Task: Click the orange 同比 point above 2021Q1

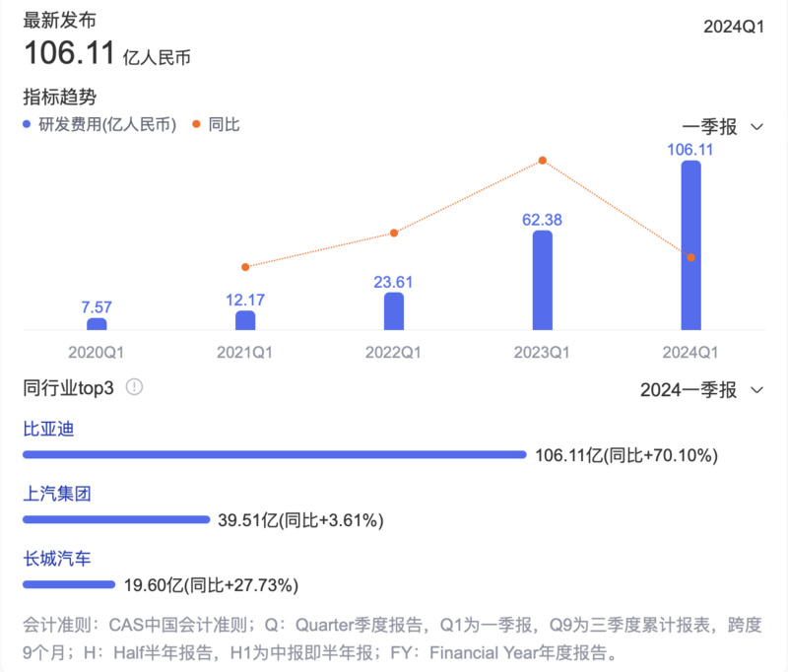Action: point(245,267)
